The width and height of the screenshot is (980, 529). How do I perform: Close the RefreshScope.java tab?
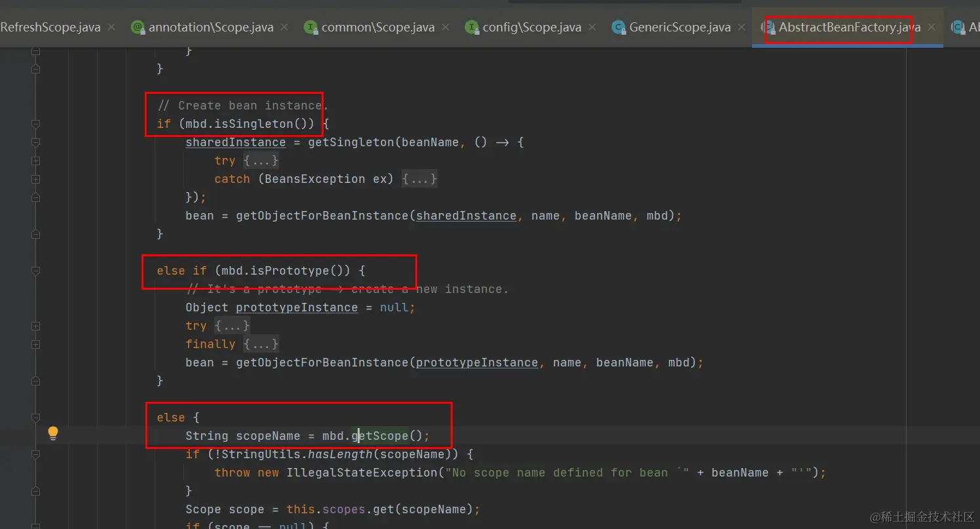[111, 28]
